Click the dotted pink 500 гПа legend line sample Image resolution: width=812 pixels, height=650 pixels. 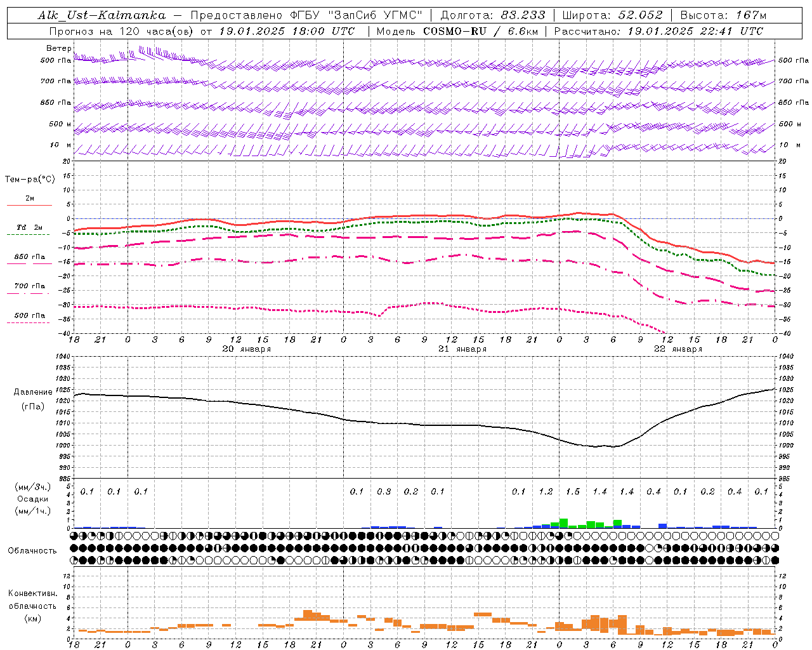(29, 322)
